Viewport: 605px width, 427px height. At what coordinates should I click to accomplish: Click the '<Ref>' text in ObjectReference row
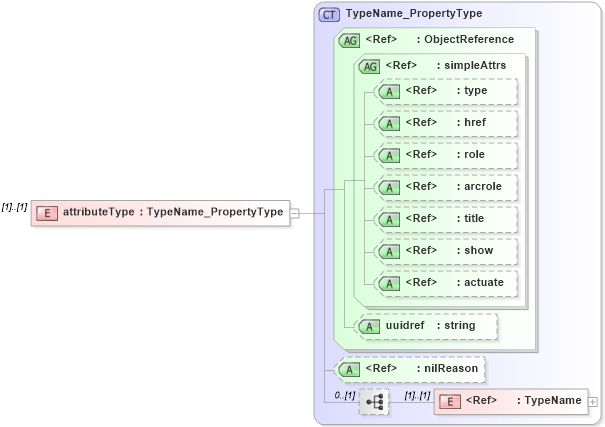381,39
